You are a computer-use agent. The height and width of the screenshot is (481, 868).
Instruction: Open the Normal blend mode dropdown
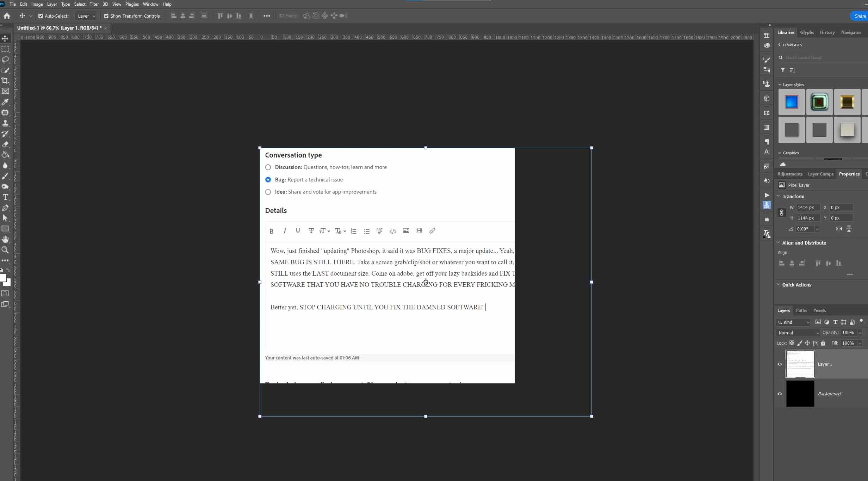click(x=798, y=333)
